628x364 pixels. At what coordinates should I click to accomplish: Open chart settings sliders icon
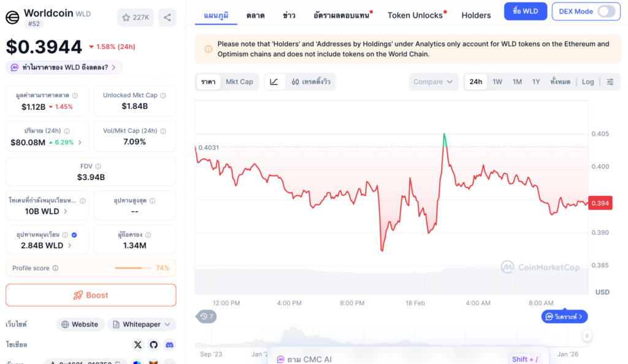coord(610,82)
